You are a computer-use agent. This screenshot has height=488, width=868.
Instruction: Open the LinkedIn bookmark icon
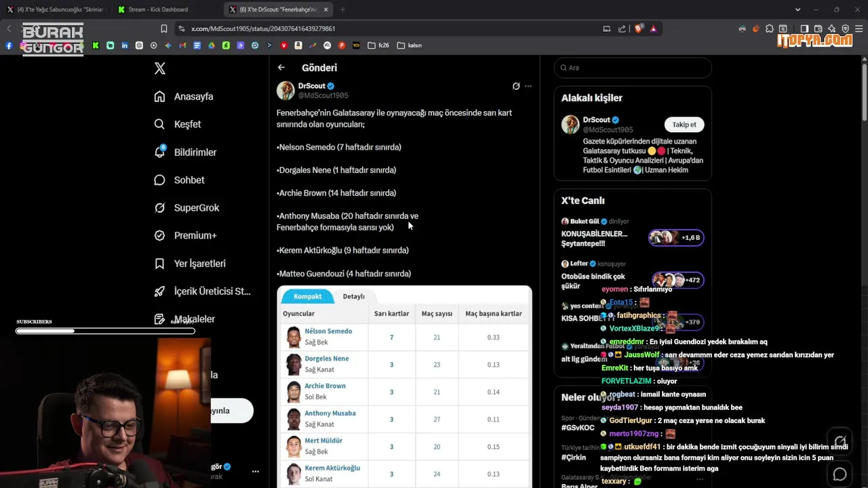pyautogui.click(x=125, y=45)
